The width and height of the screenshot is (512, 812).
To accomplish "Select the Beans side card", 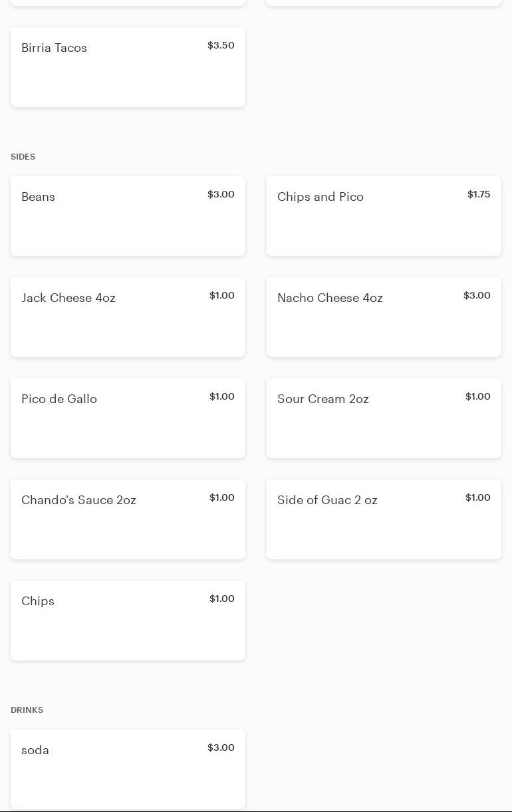I will pos(128,216).
